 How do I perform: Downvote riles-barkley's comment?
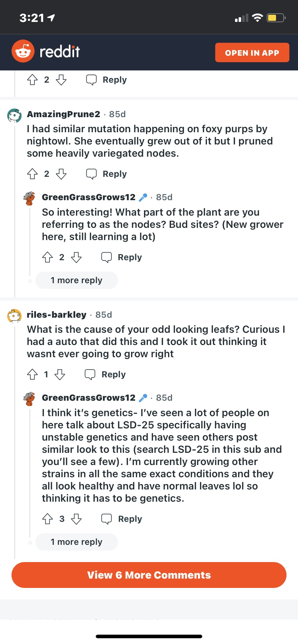(60, 374)
